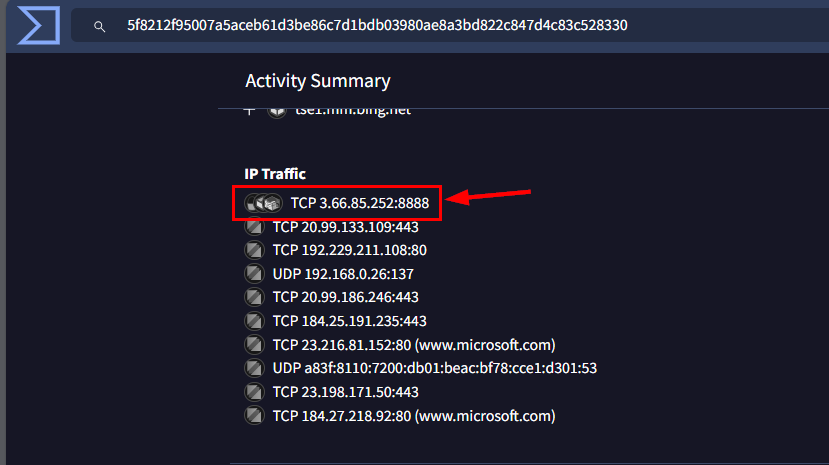Click icon beside TCP 192.229.211.108:80
Screen dimensions: 829x465
click(254, 250)
